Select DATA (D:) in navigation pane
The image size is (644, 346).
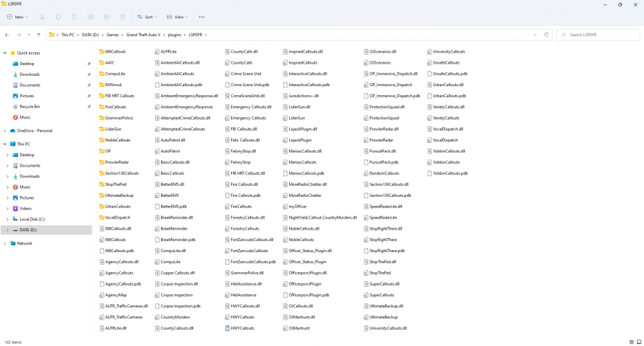[x=46, y=230]
